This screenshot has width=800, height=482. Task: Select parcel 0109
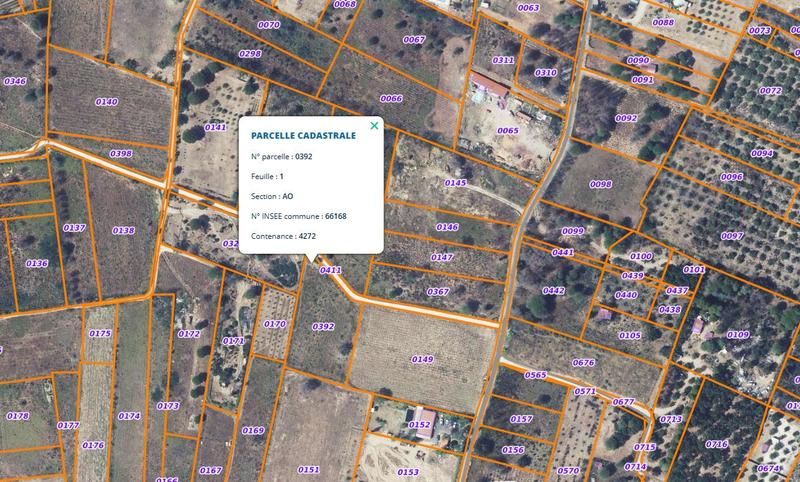point(737,334)
